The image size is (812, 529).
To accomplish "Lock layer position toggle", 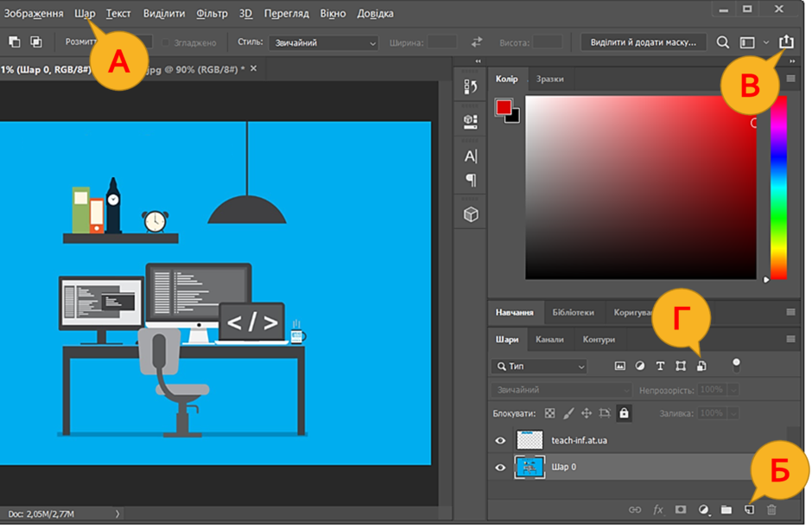I will [x=587, y=413].
